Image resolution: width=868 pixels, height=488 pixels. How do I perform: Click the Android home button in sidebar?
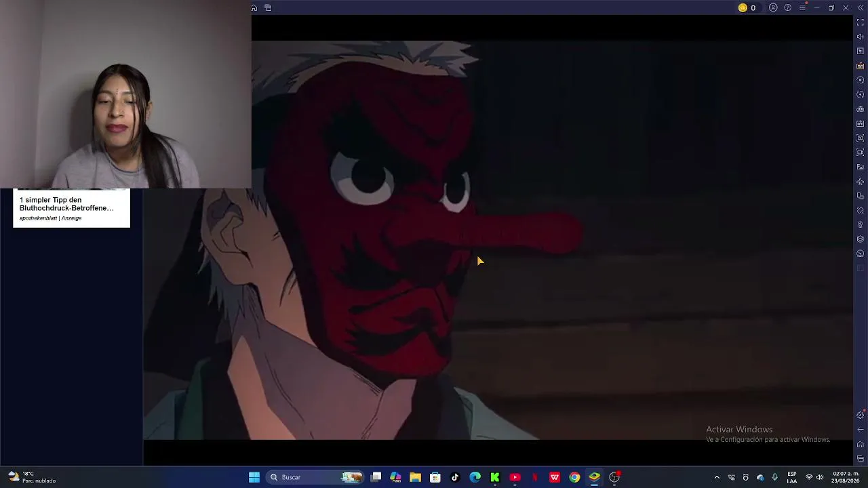pyautogui.click(x=861, y=445)
